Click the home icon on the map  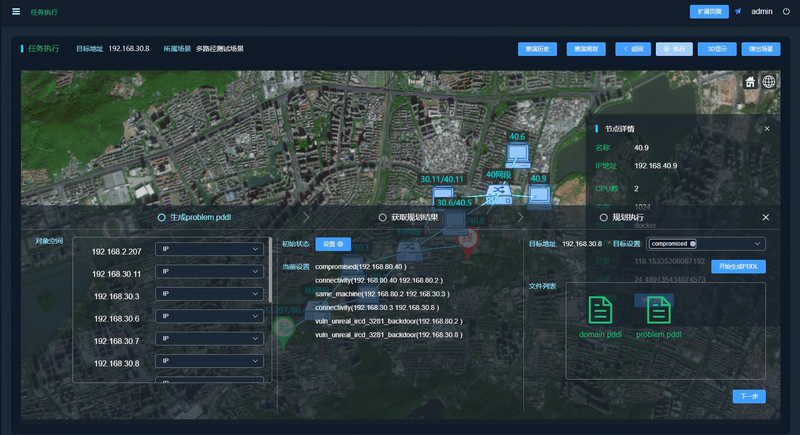(750, 82)
